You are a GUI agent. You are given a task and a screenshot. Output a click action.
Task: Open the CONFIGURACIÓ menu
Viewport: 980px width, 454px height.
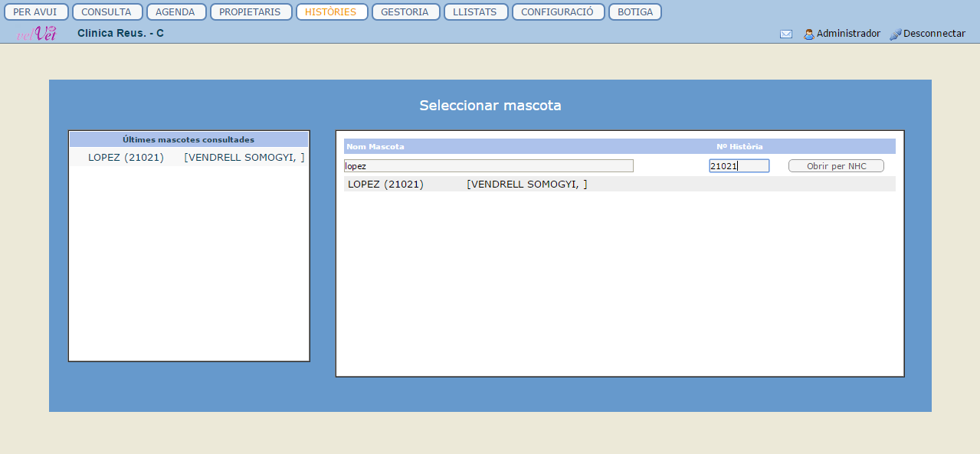(x=557, y=12)
